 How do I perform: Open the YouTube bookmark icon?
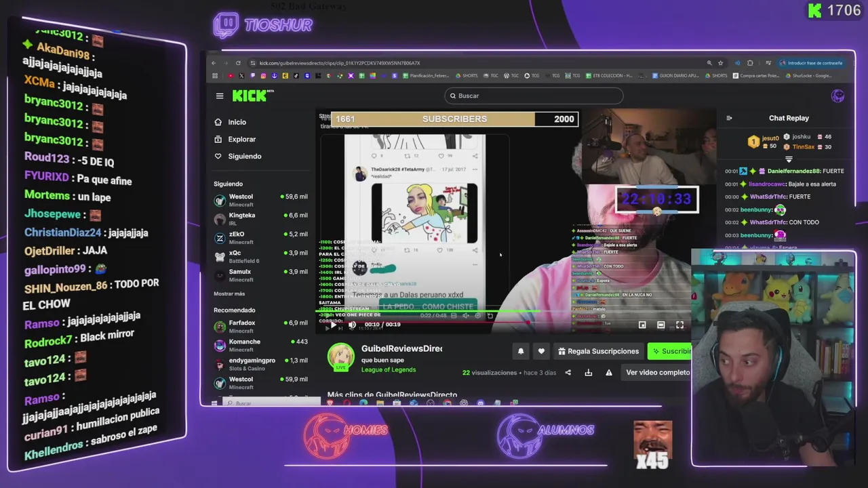pos(231,76)
